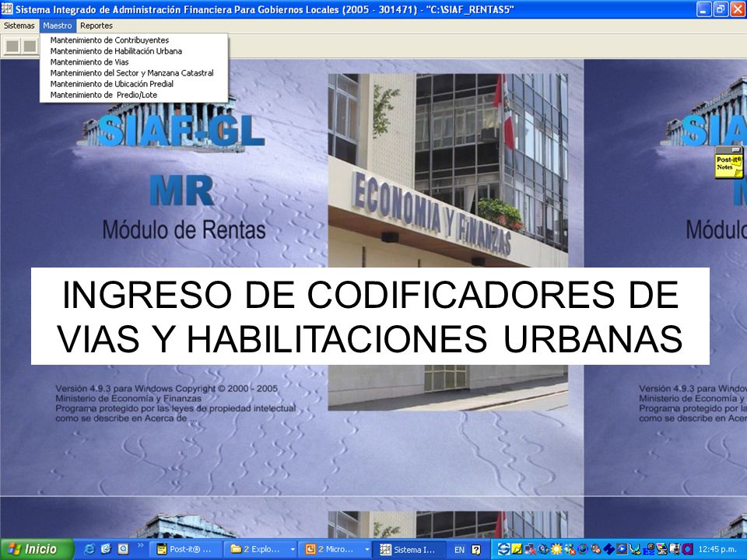Click the colorful monitor tray icon
The width and height of the screenshot is (747, 560).
(661, 550)
